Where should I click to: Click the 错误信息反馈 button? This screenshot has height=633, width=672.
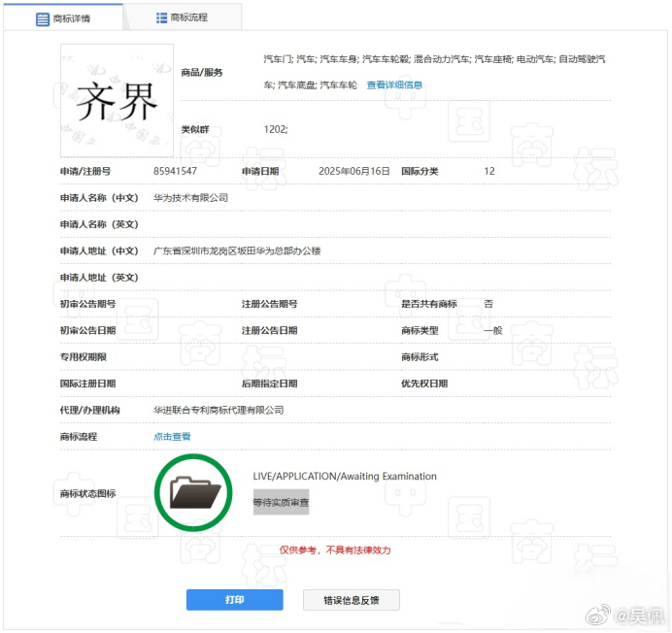(x=351, y=600)
